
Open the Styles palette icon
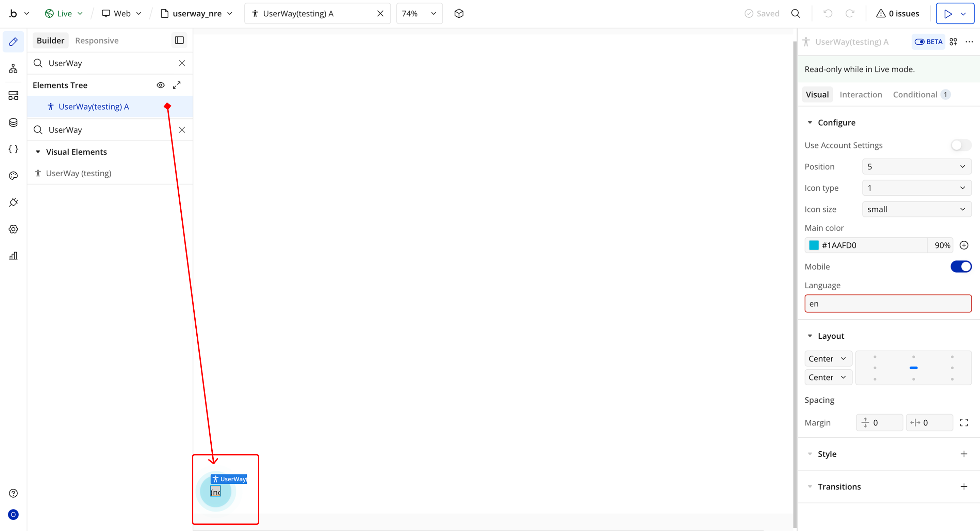(13, 176)
